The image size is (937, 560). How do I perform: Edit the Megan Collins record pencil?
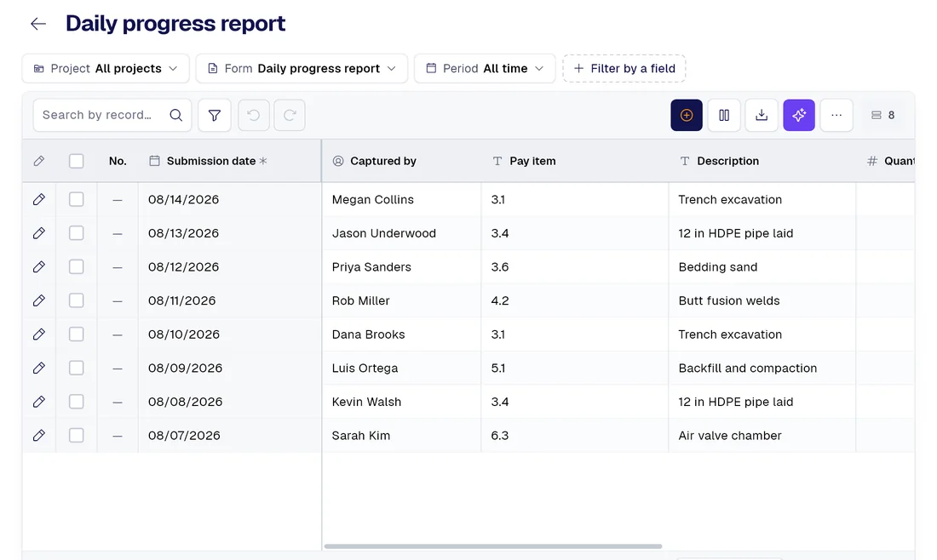click(x=39, y=199)
